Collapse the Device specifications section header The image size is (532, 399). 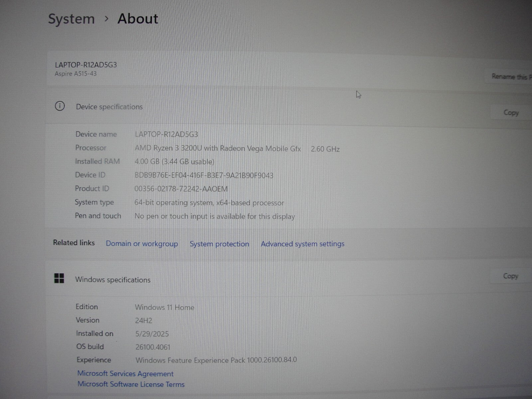click(289, 107)
